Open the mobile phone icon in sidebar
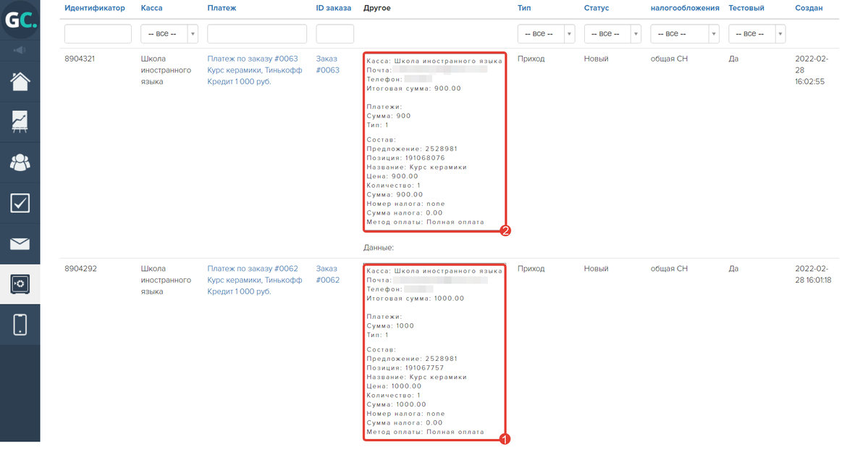Screen dimensions: 868x450 point(20,325)
